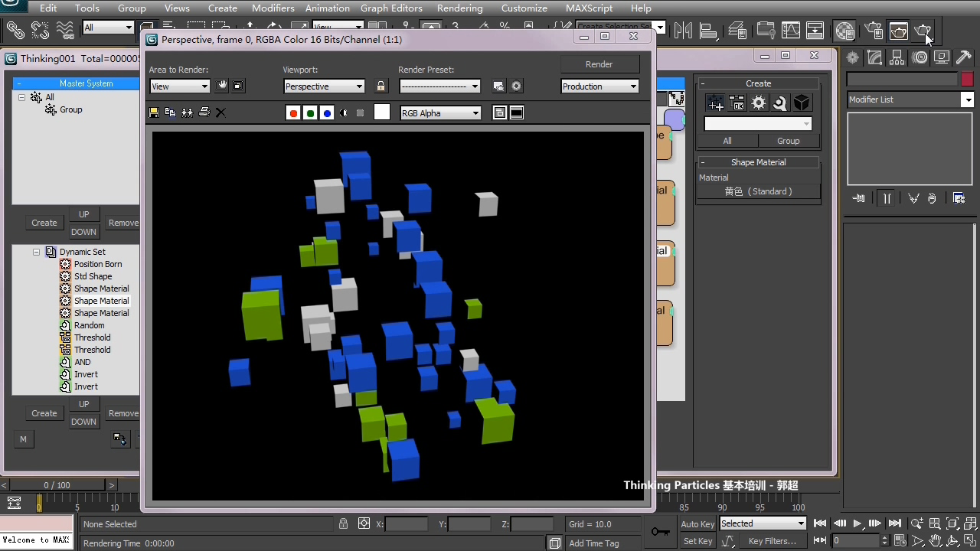Click the Render button

(x=599, y=64)
